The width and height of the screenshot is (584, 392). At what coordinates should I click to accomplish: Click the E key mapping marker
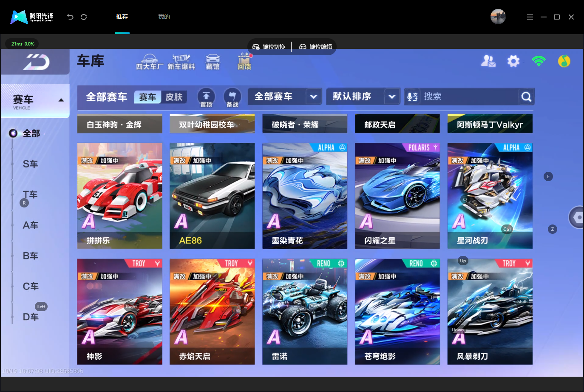click(x=548, y=176)
